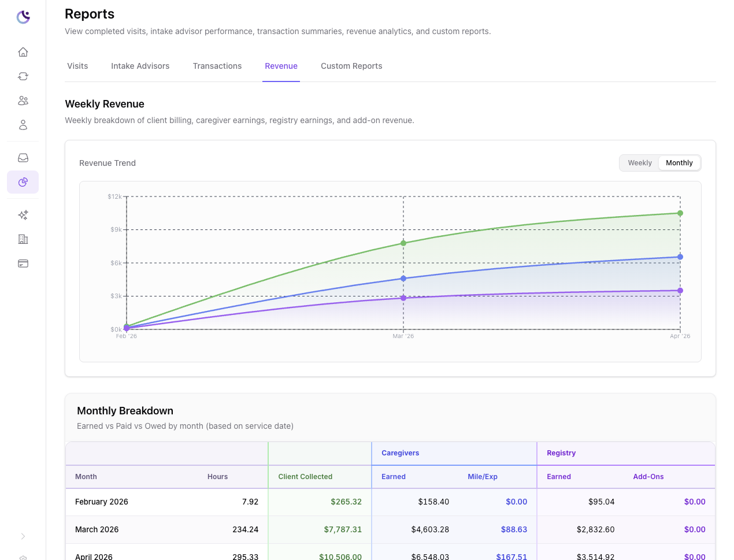Click blue data point at Apr '26
The width and height of the screenshot is (734, 560).
[x=680, y=257]
